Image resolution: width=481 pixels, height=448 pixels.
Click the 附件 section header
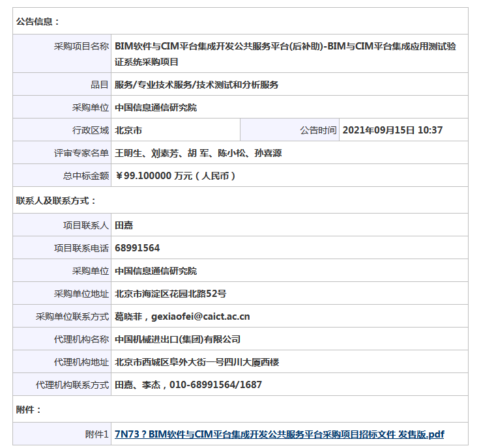coord(29,410)
